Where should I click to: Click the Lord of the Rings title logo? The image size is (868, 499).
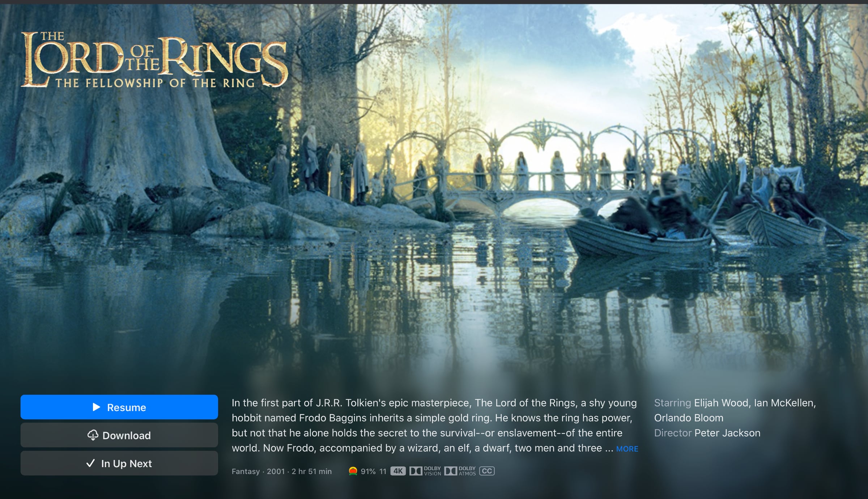pyautogui.click(x=154, y=60)
